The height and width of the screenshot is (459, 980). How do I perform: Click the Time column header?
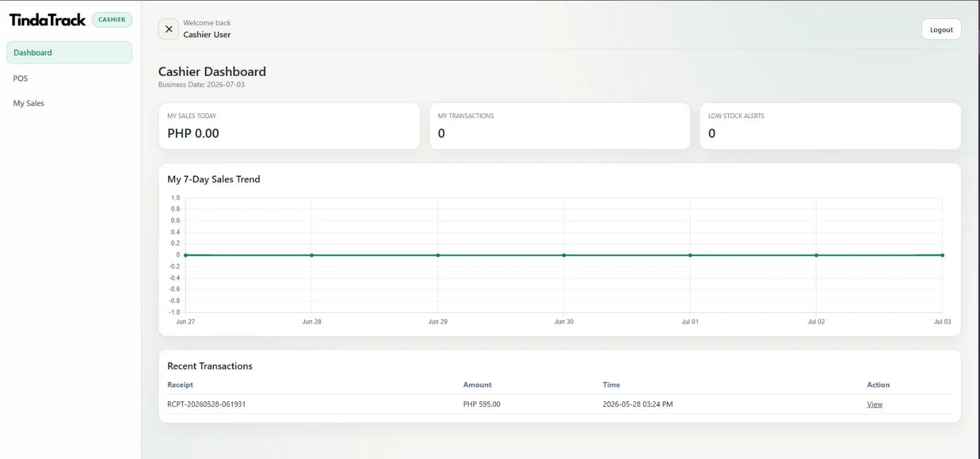coord(611,385)
